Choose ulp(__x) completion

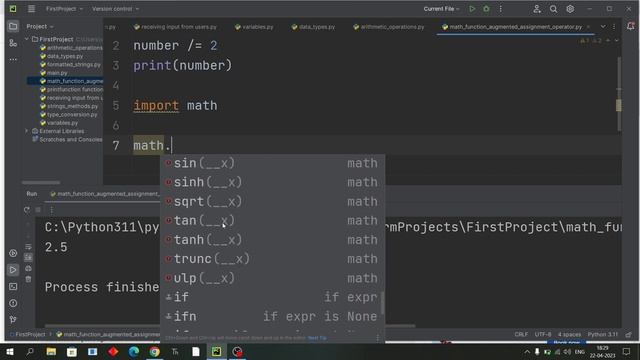272,278
